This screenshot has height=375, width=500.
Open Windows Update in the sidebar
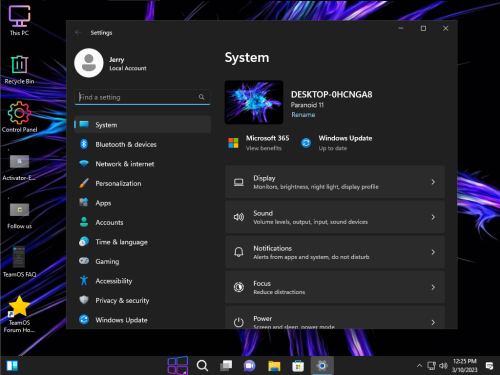click(143, 320)
